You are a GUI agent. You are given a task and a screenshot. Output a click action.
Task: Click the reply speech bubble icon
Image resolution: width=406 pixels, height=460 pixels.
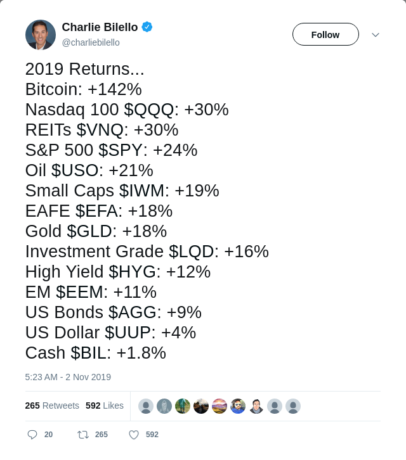tap(32, 434)
